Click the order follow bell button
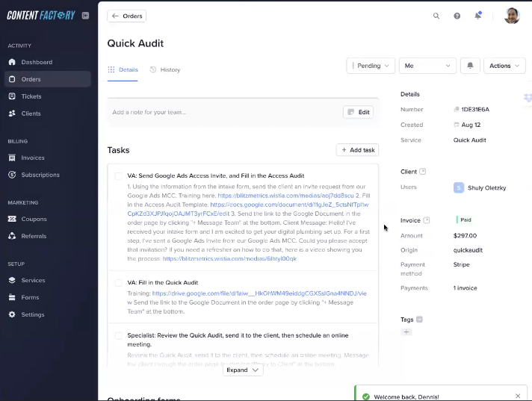 click(469, 66)
